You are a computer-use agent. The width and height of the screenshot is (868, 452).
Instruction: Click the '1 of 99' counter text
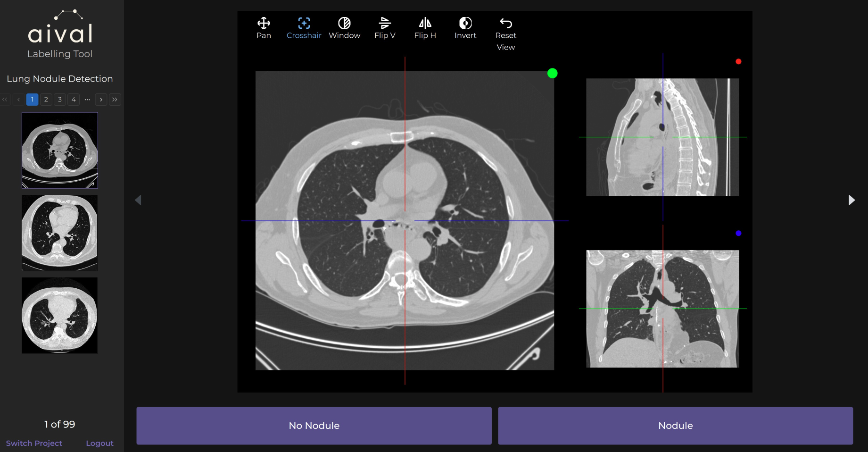tap(60, 424)
